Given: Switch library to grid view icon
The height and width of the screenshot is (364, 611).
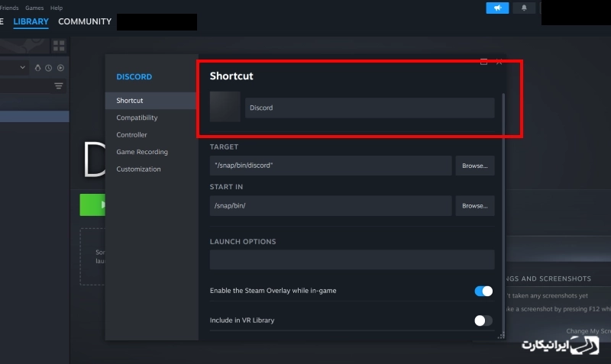Looking at the screenshot, I should pos(59,46).
